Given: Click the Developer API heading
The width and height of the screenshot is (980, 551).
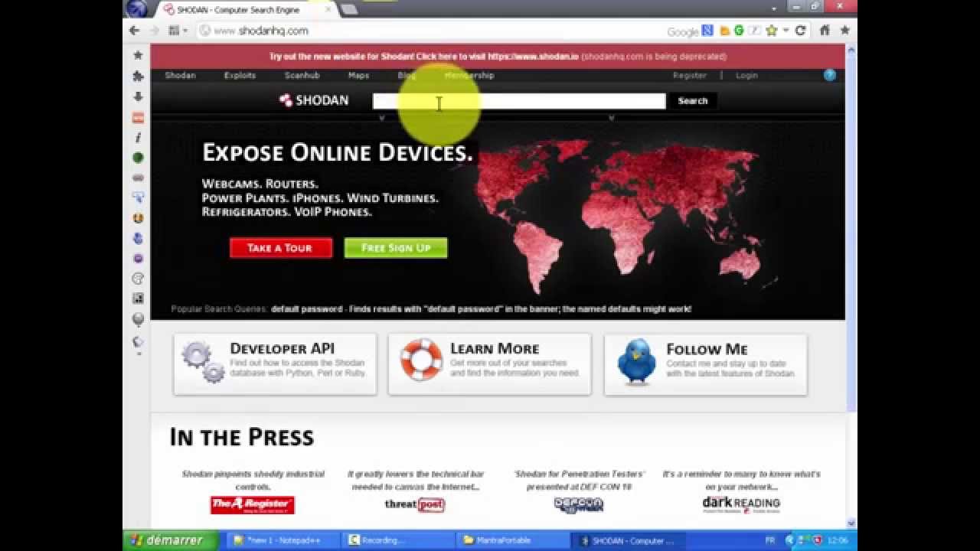Looking at the screenshot, I should pyautogui.click(x=283, y=349).
